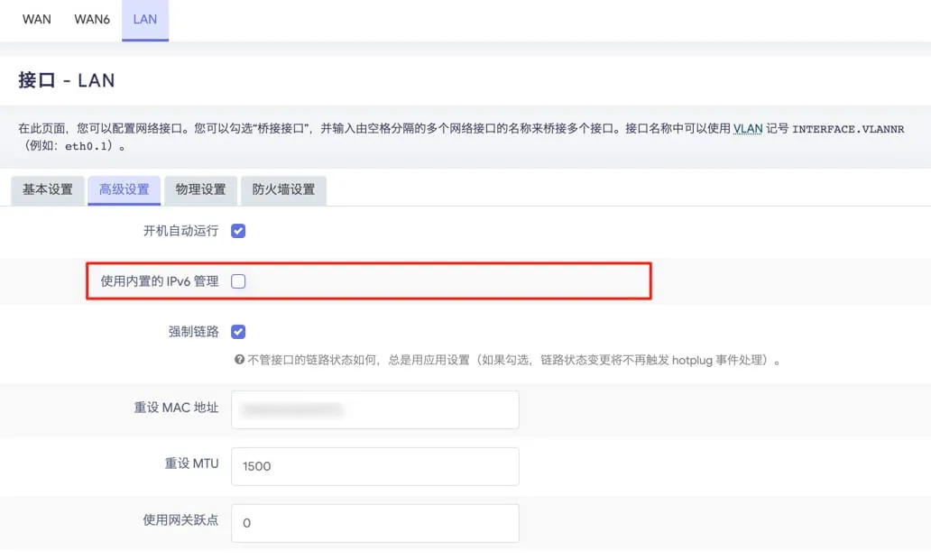Click the 接口 - LAN page heading
The width and height of the screenshot is (931, 560).
(67, 80)
